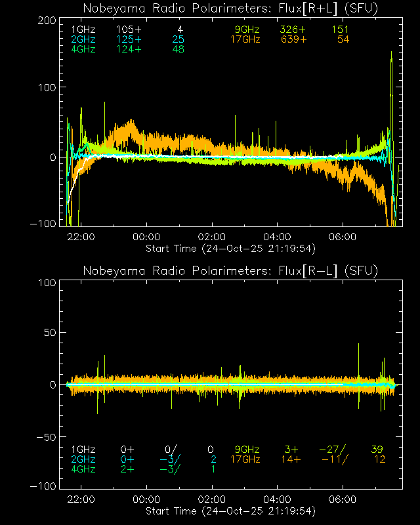
Task: Select the green 4GHz legend label in top plot
Action: 83,49
